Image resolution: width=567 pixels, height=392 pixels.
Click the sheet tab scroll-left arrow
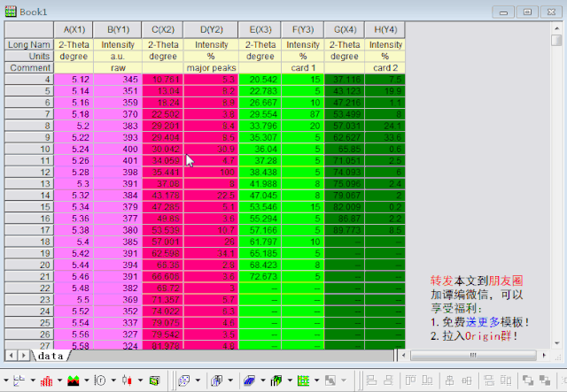(12, 355)
